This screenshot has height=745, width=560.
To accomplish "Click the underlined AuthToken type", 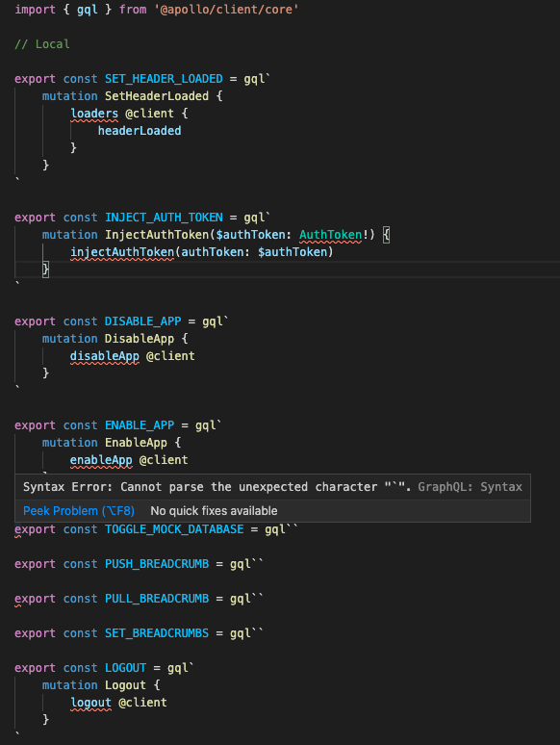I will pyautogui.click(x=330, y=235).
